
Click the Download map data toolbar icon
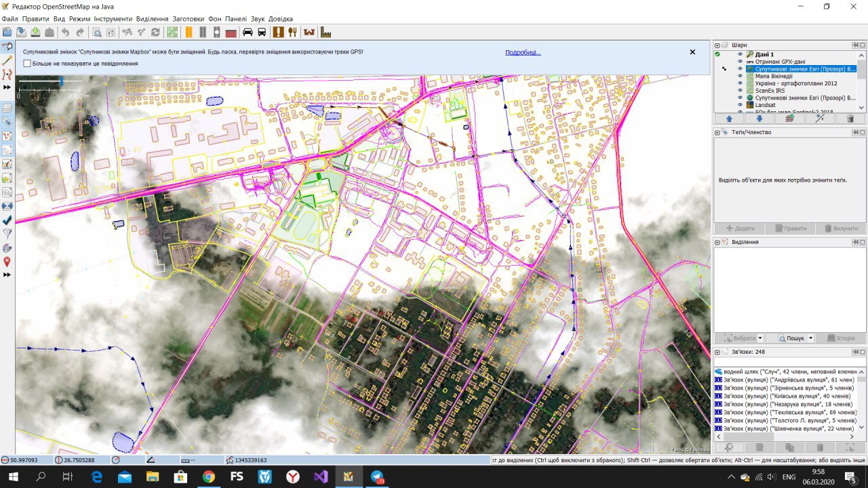21,32
